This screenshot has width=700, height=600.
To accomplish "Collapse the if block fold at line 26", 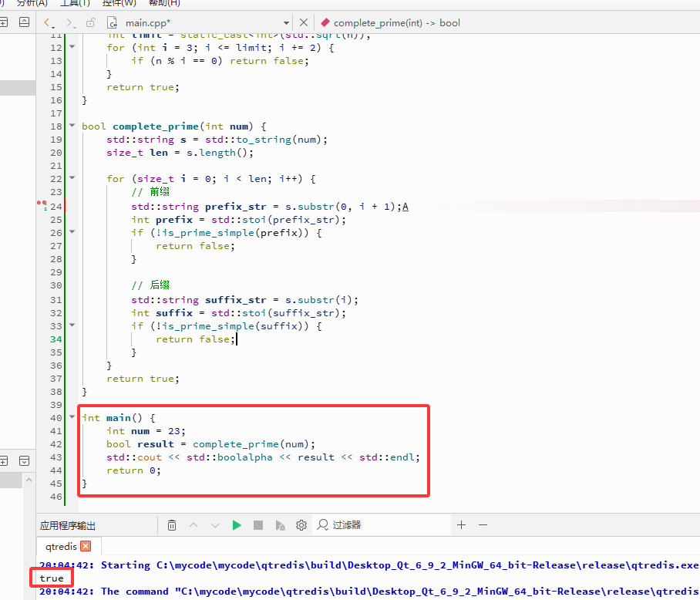I will pyautogui.click(x=72, y=231).
